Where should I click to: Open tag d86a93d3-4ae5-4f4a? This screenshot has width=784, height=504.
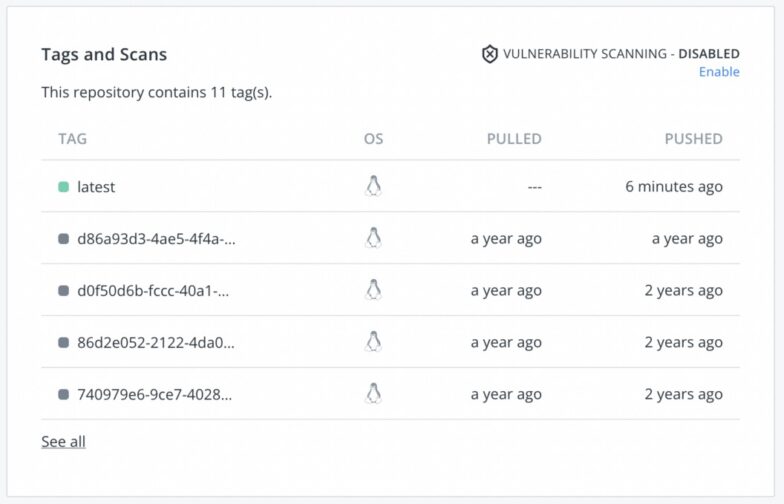tap(156, 239)
